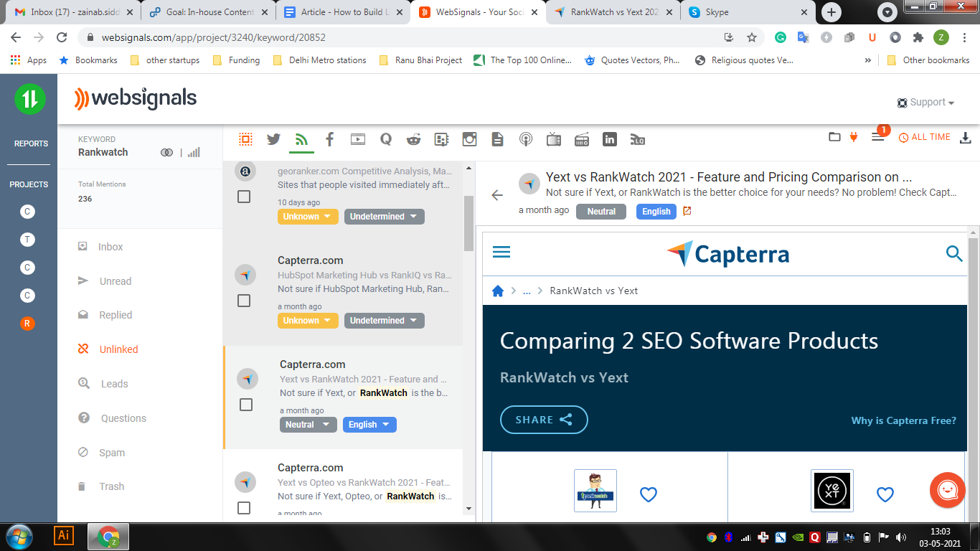Open the mention in external link icon

click(x=687, y=211)
